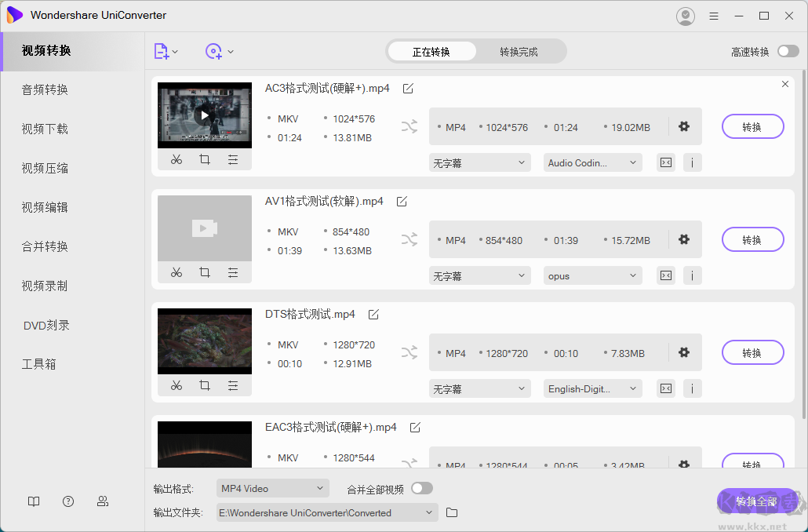This screenshot has height=532, width=808.
Task: Click the crop icon under AV1 video thumbnail
Action: coord(205,272)
